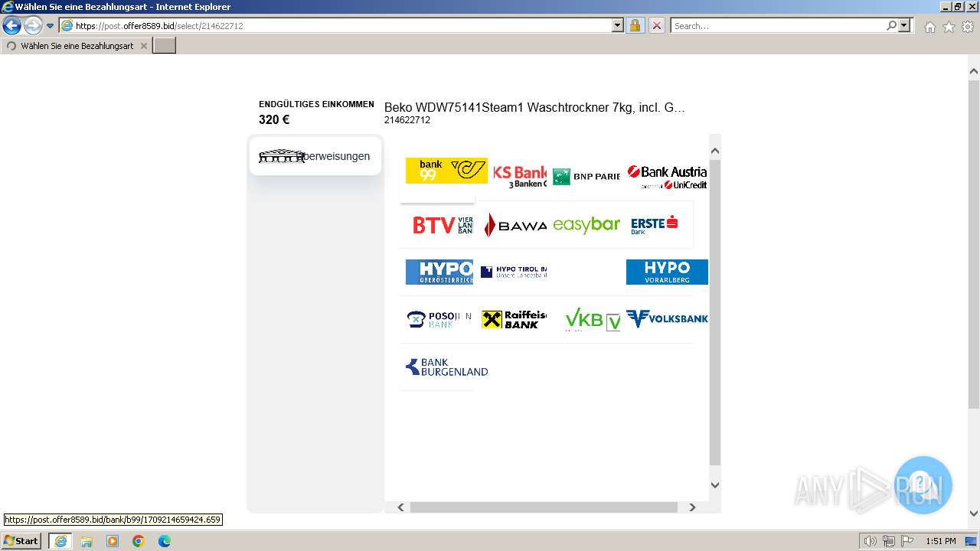Viewport: 980px width, 551px height.
Task: Select Bank Austria UniCredit logo
Action: 667,178
